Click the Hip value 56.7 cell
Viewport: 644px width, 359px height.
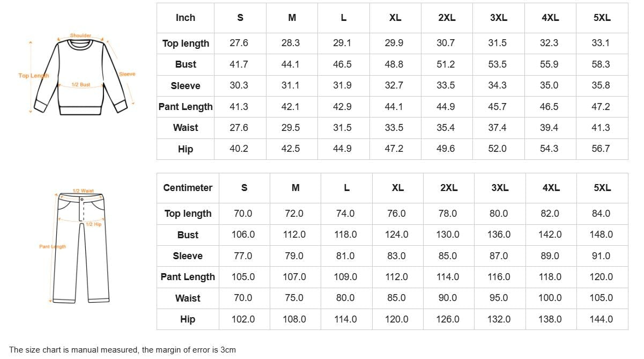[601, 149]
